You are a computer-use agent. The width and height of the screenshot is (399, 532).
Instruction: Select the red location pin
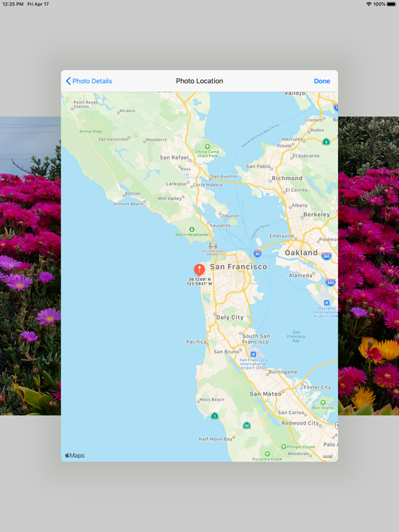199,270
